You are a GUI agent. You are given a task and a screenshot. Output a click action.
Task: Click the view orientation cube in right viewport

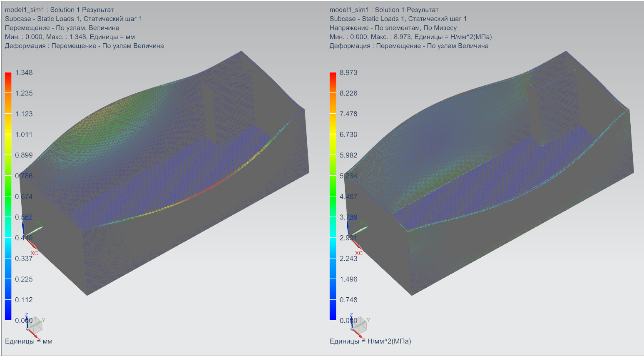coord(360,325)
